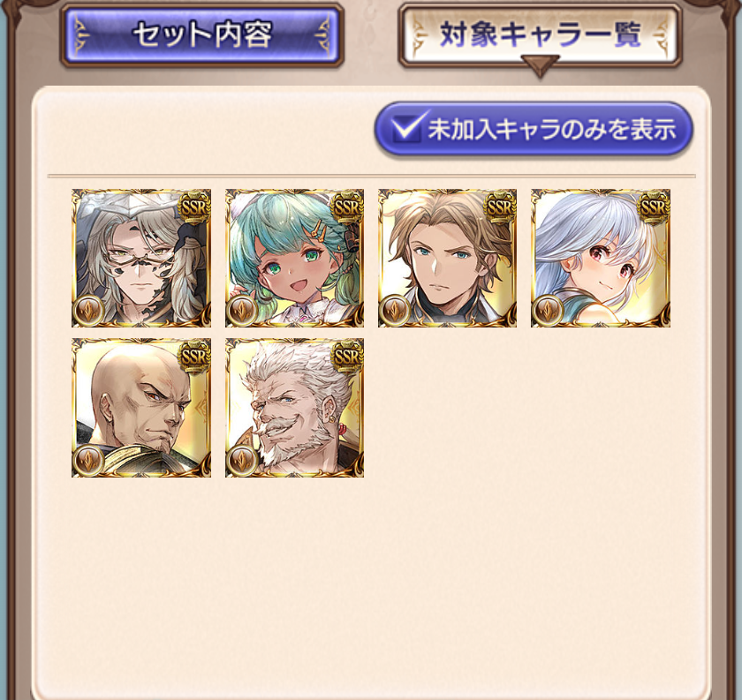The height and width of the screenshot is (700, 742).
Task: Choose the brown-haired man's portrait
Action: click(x=447, y=259)
